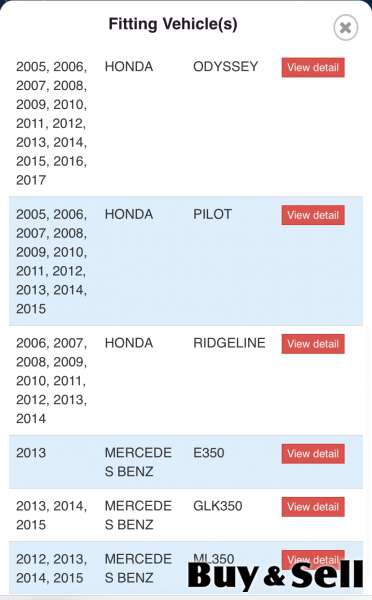372x600 pixels.
Task: Click MERCEDES BENZ make in GLK350 row
Action: pos(138,515)
